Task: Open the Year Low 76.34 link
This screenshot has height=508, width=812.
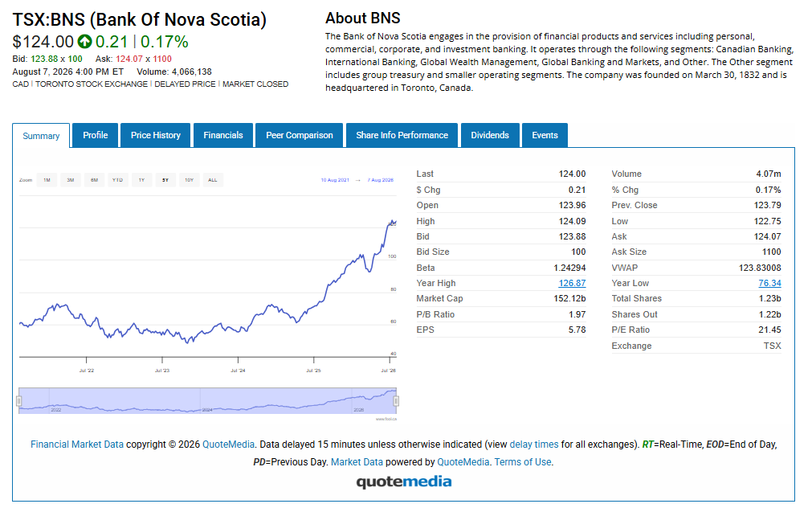Action: 769,283
